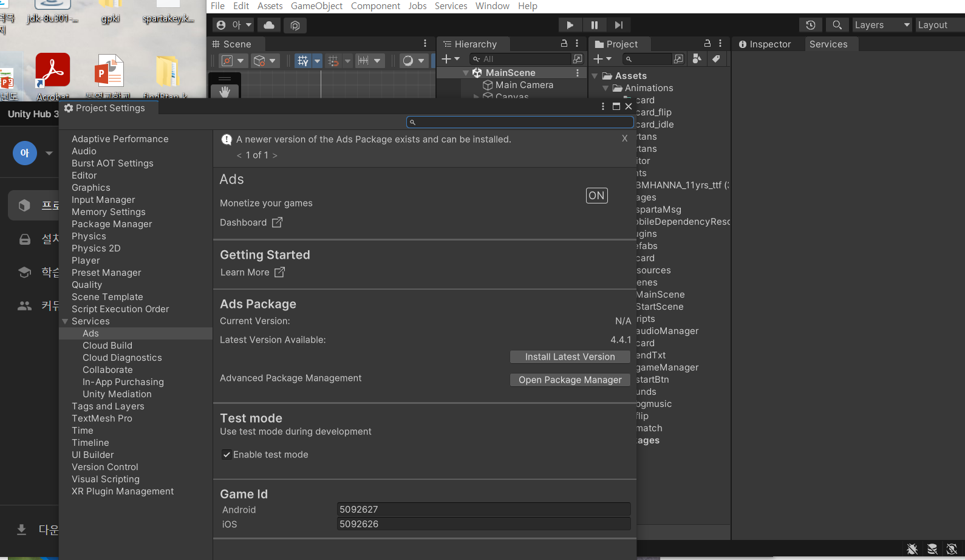Click the Project Settings search field

520,122
